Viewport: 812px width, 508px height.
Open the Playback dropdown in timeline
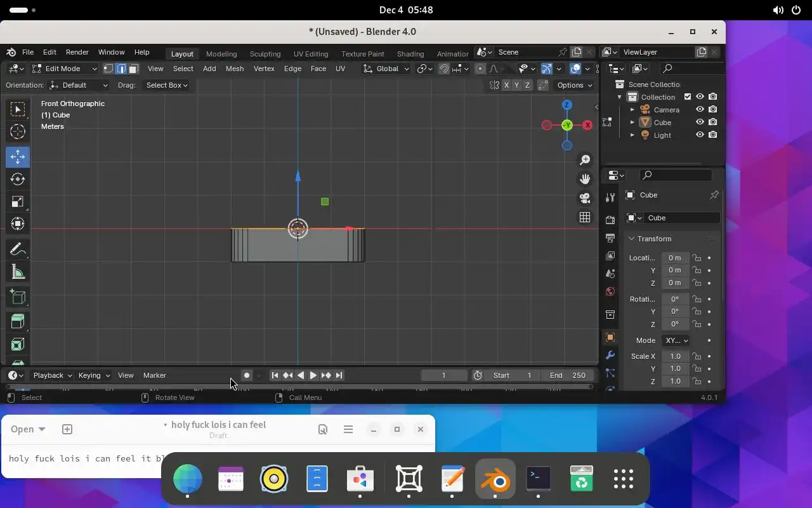pos(52,375)
